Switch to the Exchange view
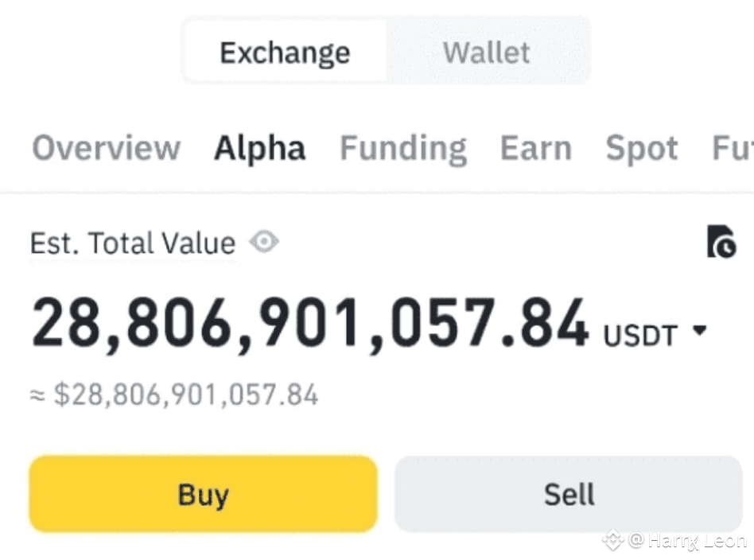Image resolution: width=754 pixels, height=560 pixels. [x=285, y=52]
